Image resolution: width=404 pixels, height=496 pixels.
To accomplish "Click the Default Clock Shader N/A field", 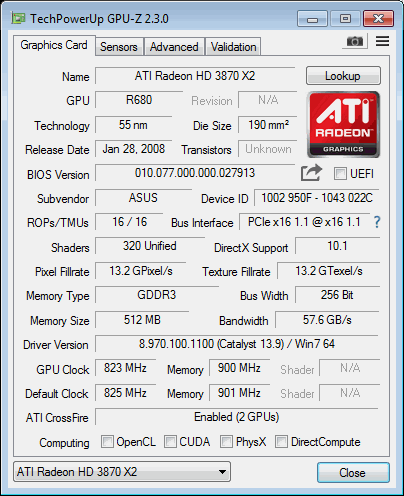I will click(350, 393).
